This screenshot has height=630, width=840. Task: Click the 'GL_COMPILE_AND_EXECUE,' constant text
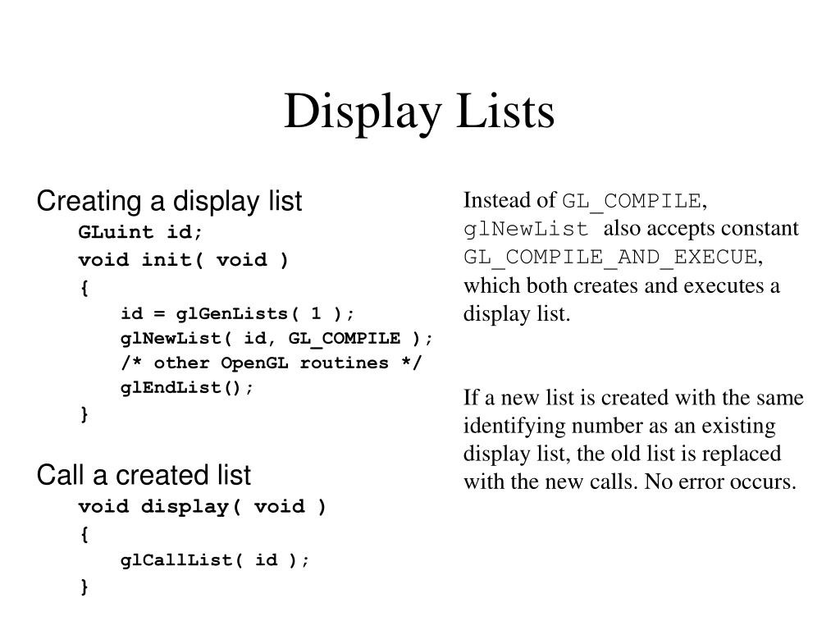coord(614,257)
